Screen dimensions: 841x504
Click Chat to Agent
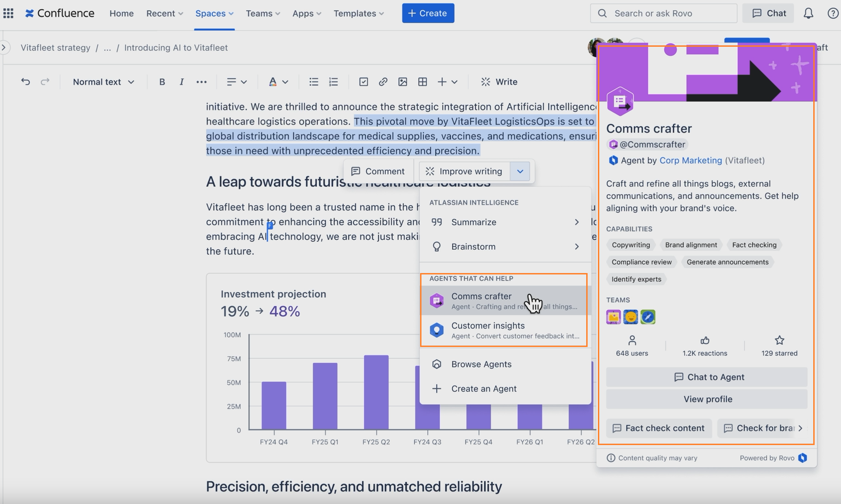pyautogui.click(x=707, y=377)
